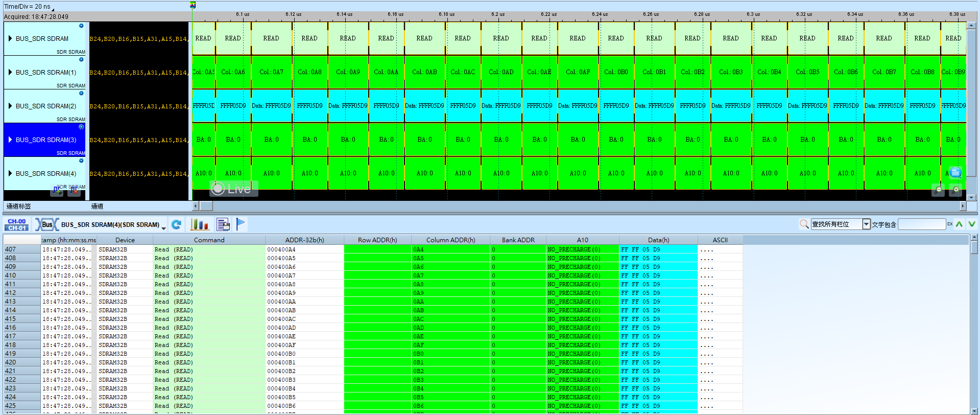Click the Data(h) column header

tap(658, 240)
